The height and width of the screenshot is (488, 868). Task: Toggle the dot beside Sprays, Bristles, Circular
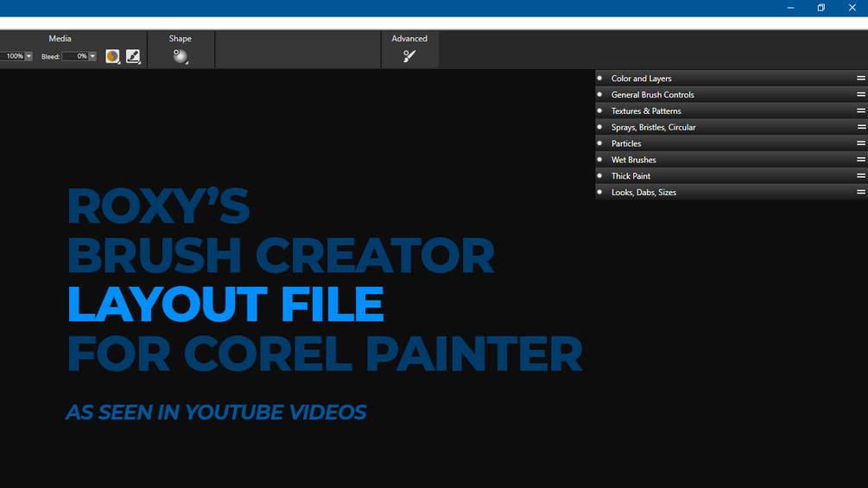599,127
